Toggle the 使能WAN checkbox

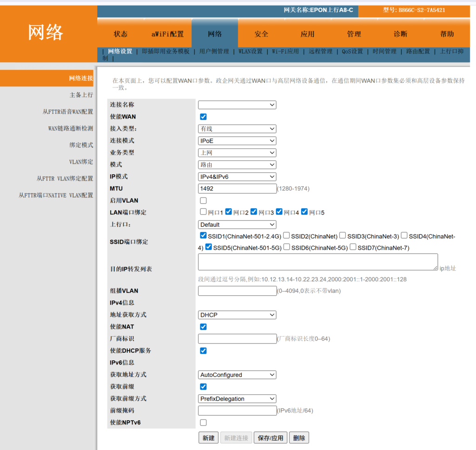pyautogui.click(x=203, y=117)
